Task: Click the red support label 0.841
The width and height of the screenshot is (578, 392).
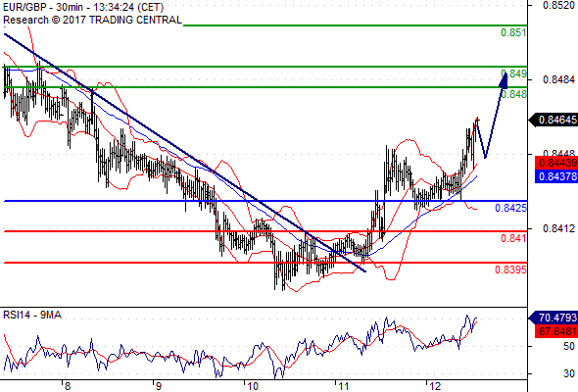Action: (513, 238)
